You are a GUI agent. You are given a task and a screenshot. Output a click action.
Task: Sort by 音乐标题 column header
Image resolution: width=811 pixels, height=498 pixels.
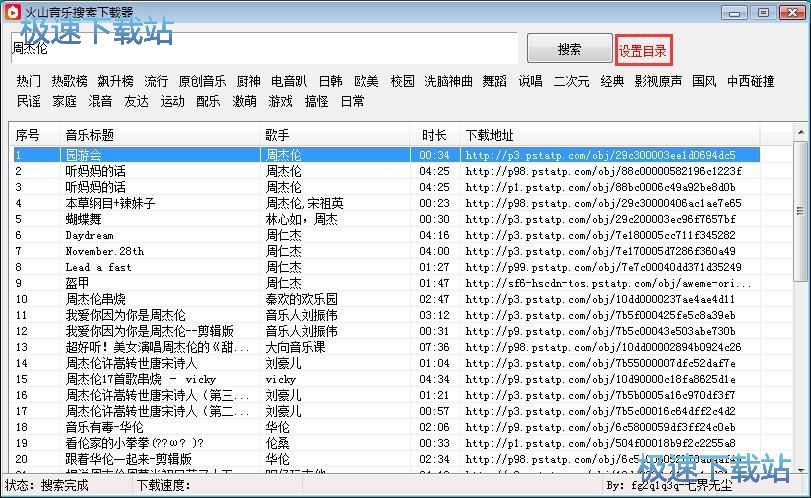[159, 135]
